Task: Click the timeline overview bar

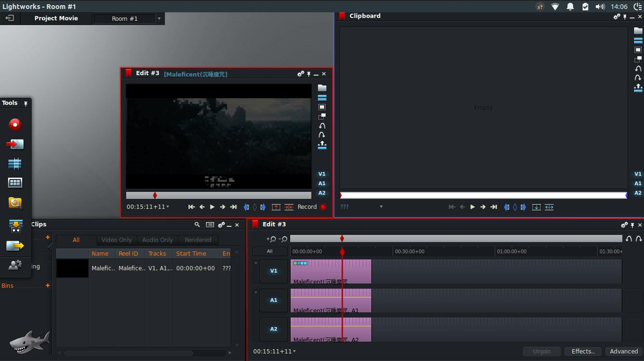Action: pos(456,239)
